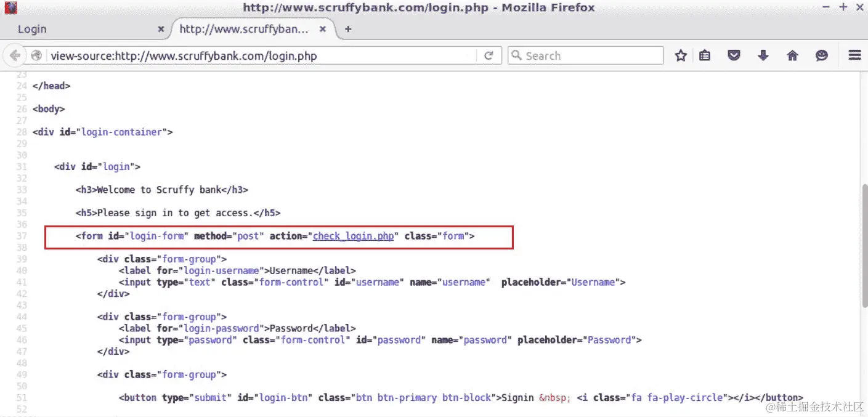This screenshot has width=868, height=417.
Task: Open the Downloads arrow icon
Action: (763, 55)
